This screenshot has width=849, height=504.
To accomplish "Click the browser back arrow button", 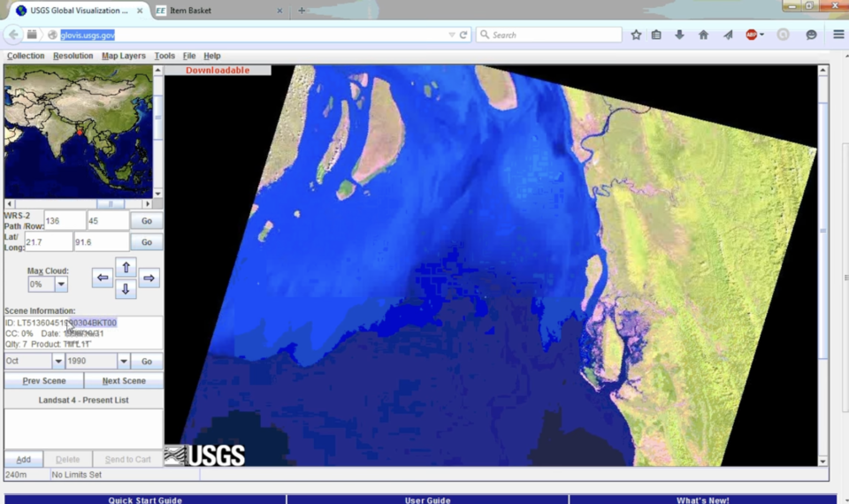I will (13, 34).
